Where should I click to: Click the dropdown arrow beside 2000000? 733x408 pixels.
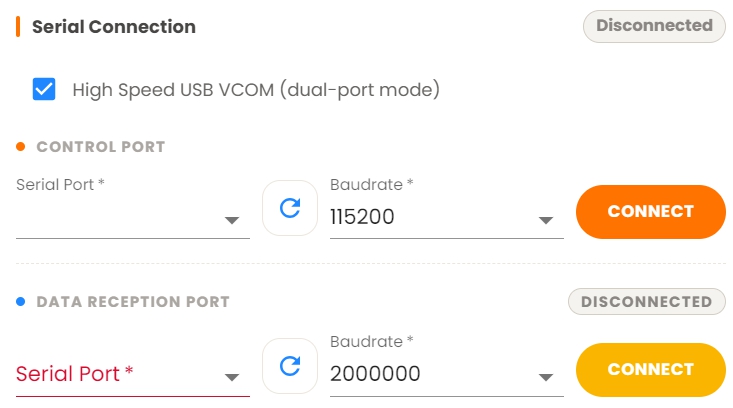pos(546,377)
